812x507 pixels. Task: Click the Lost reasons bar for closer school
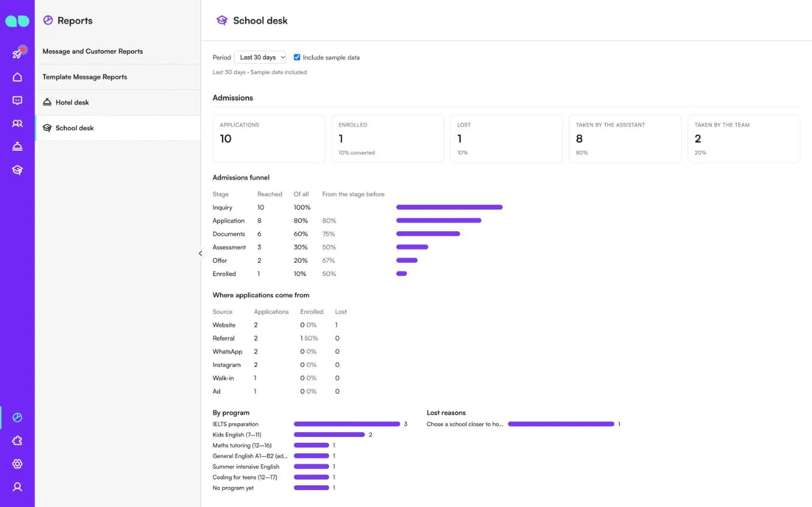[x=561, y=424]
